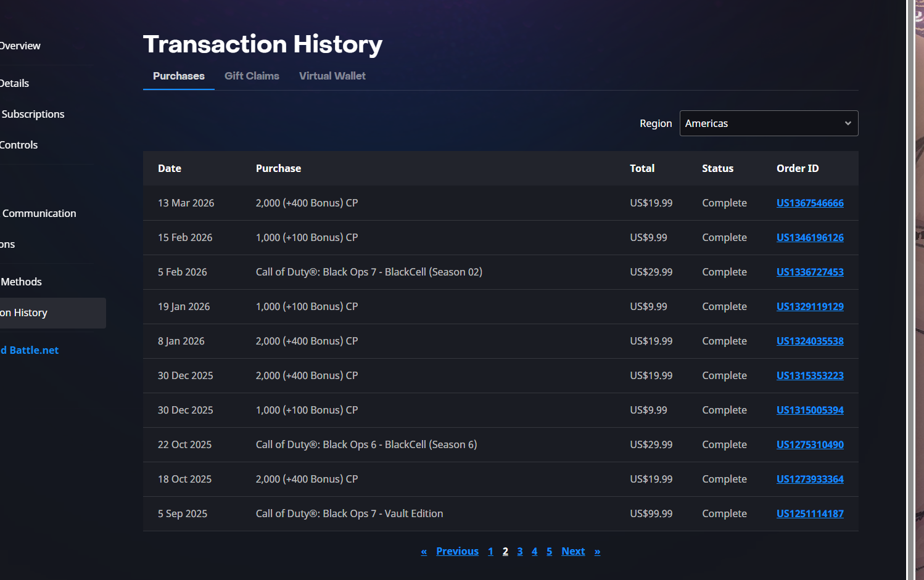Image resolution: width=924 pixels, height=580 pixels.
Task: Open order US1346196126
Action: pos(810,237)
